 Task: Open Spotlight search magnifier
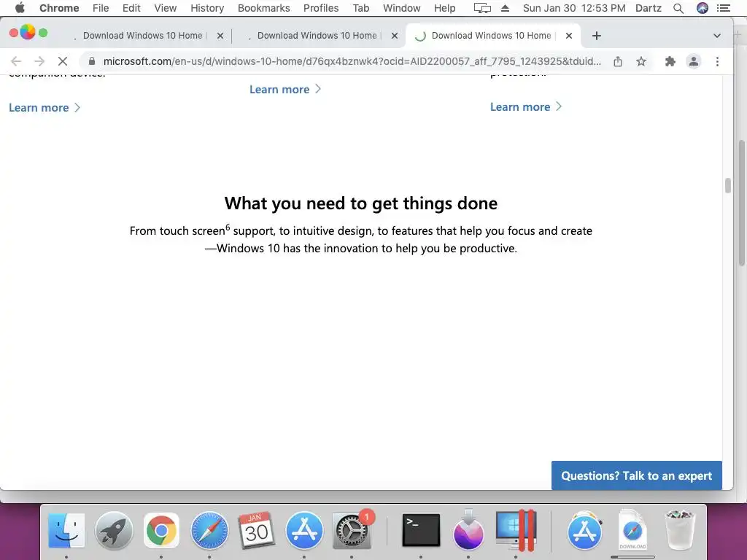[x=678, y=8]
